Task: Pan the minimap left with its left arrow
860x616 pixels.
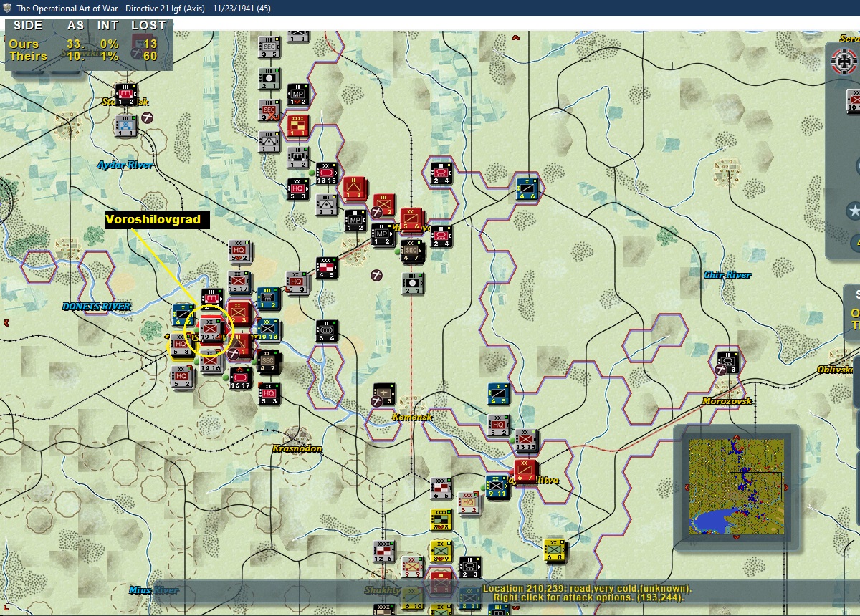Action: 688,488
